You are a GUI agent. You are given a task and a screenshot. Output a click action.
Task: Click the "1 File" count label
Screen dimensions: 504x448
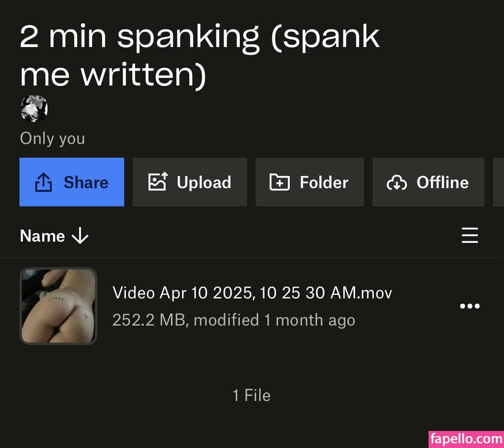[x=252, y=395]
